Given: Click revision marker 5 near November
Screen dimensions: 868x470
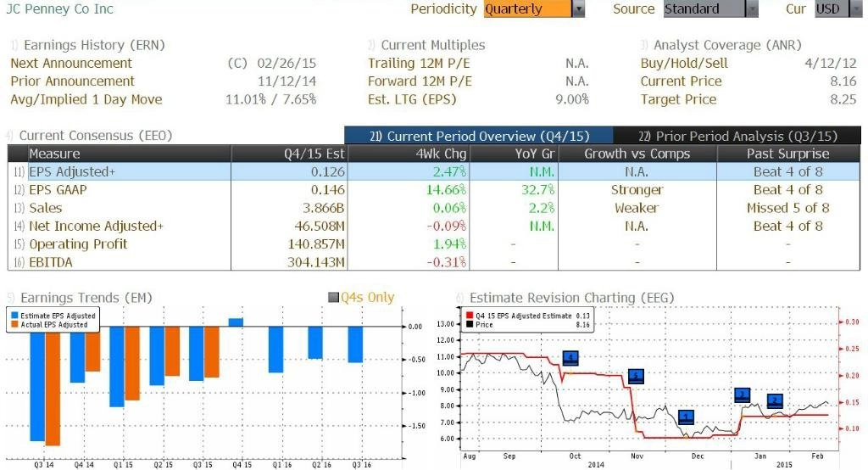Looking at the screenshot, I should coord(636,377).
